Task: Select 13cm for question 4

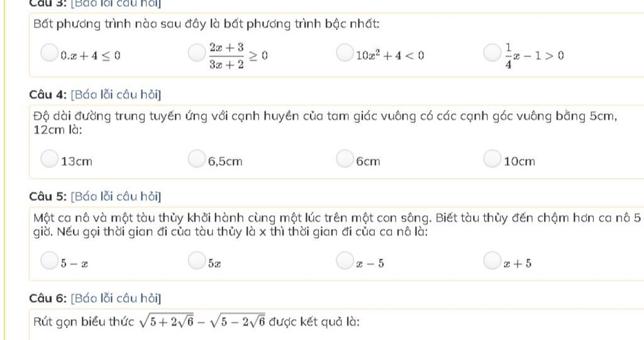Action: click(x=49, y=158)
